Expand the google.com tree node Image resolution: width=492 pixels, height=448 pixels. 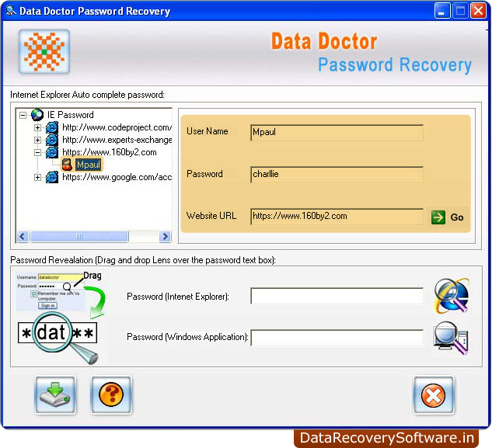click(x=37, y=177)
